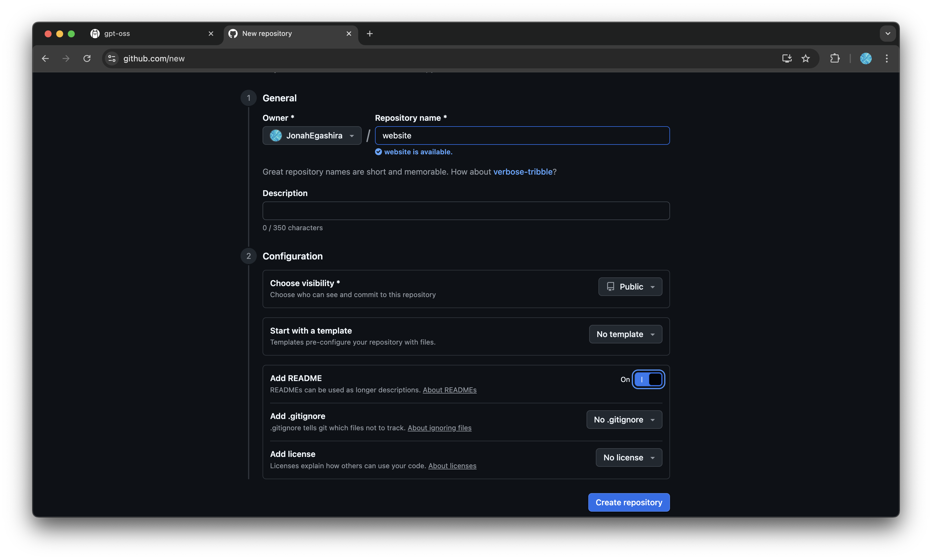The height and width of the screenshot is (560, 932).
Task: Click the forward navigation arrow
Action: pyautogui.click(x=66, y=58)
